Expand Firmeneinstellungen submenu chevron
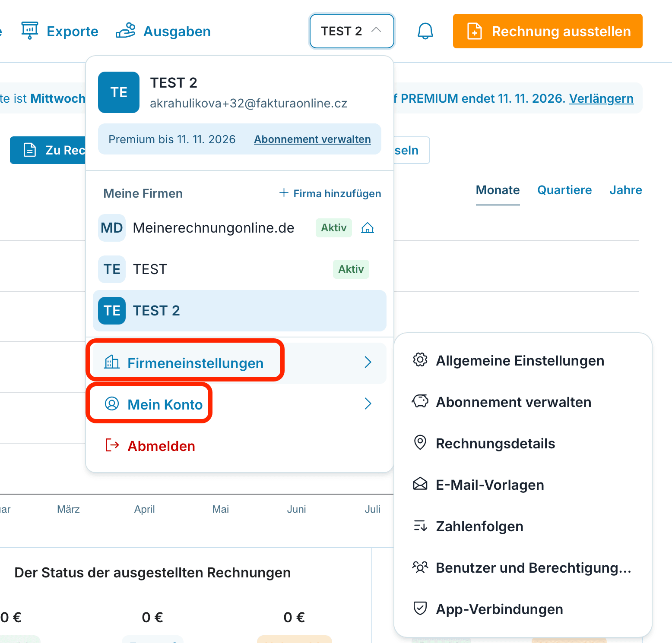672x643 pixels. [x=368, y=362]
